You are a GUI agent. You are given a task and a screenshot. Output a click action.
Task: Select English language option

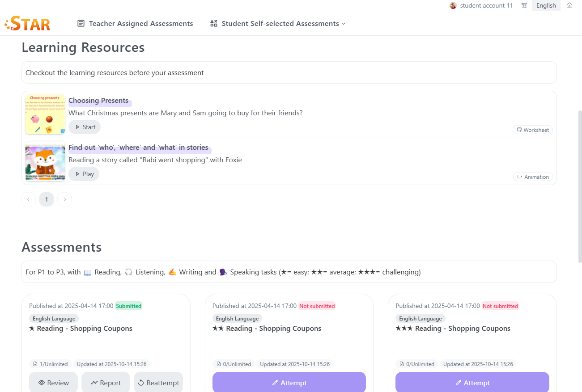(x=546, y=5)
